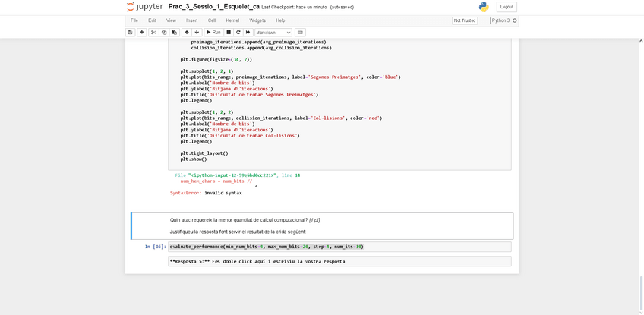Open the Kernel menu

233,20
